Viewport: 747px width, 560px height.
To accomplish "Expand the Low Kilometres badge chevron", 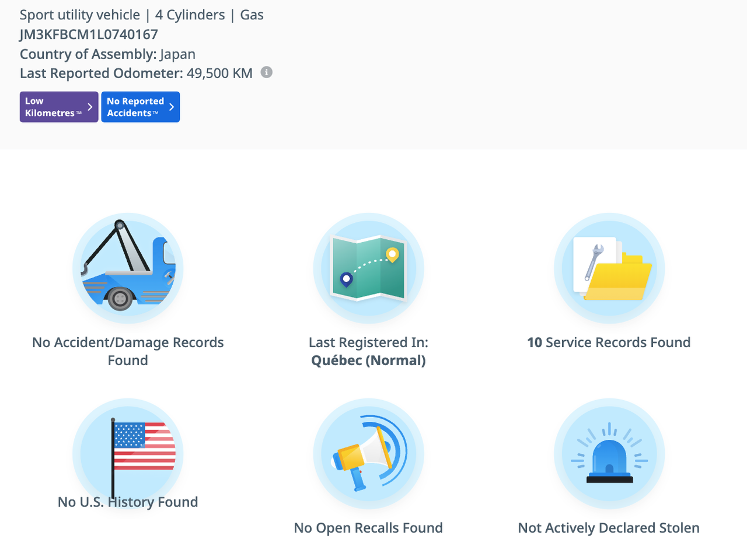I will click(90, 107).
